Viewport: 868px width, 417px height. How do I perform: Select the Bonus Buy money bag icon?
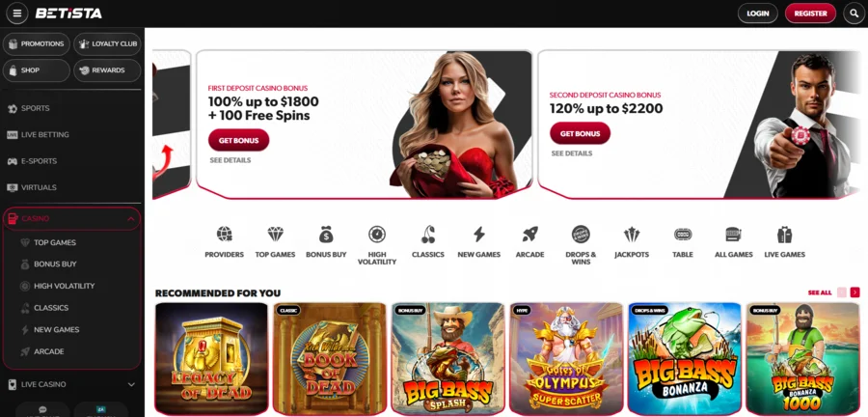point(326,235)
